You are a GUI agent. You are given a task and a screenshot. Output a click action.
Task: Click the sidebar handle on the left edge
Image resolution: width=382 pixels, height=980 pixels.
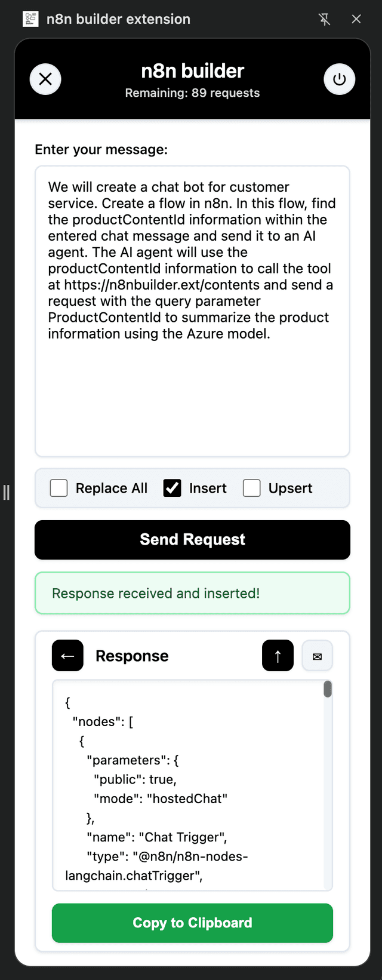[x=7, y=491]
